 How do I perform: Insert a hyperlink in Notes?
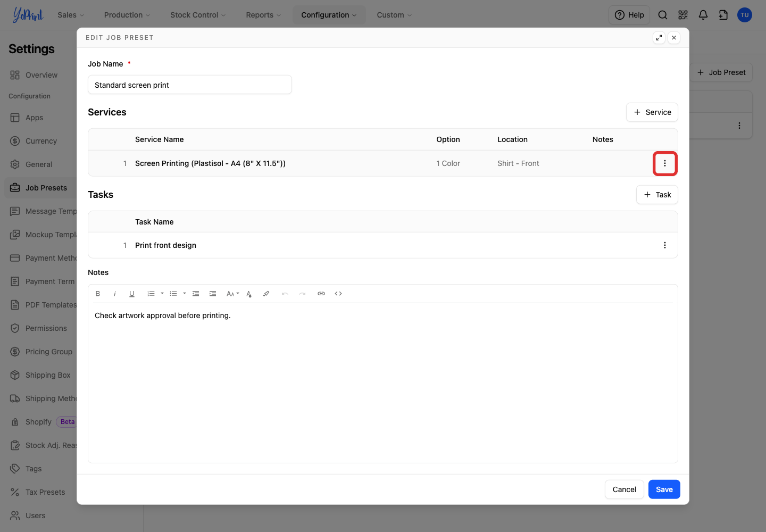click(321, 294)
